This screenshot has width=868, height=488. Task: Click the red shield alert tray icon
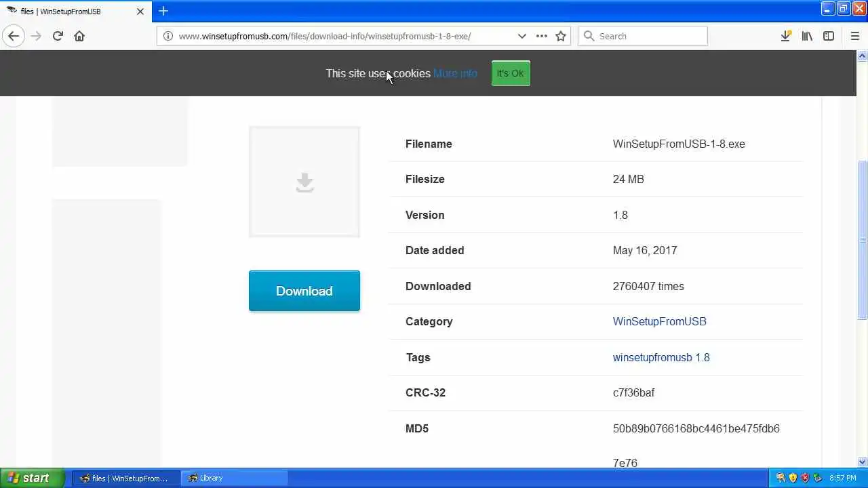(805, 478)
